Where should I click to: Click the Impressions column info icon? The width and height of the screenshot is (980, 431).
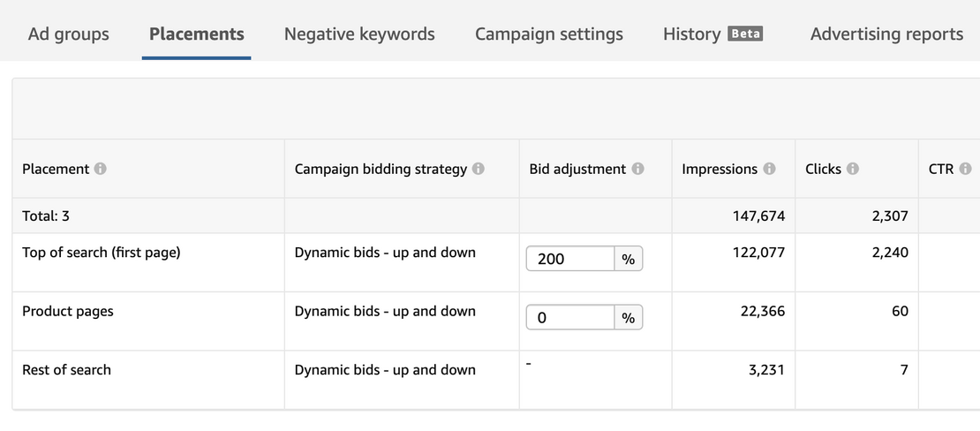pyautogui.click(x=769, y=169)
